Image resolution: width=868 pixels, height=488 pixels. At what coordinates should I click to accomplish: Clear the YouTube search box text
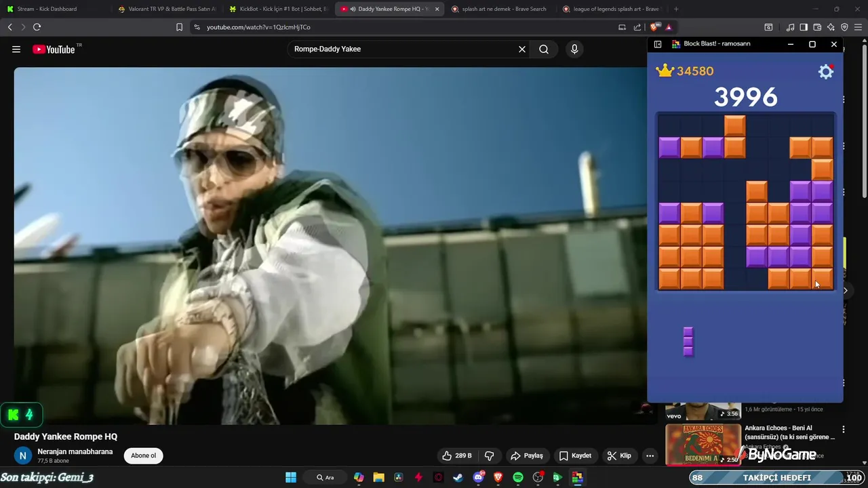522,49
